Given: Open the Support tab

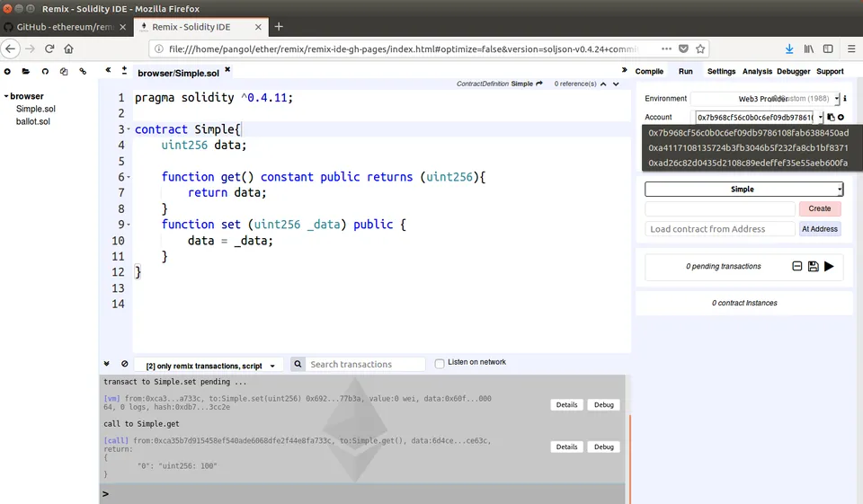Looking at the screenshot, I should [x=830, y=72].
